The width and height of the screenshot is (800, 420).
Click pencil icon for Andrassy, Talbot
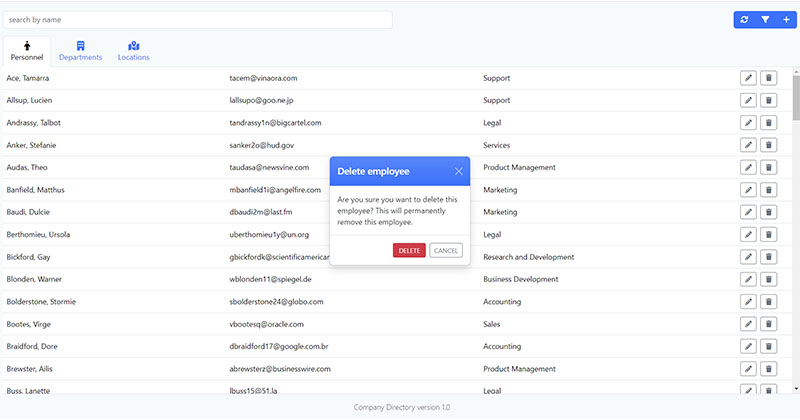tap(748, 123)
